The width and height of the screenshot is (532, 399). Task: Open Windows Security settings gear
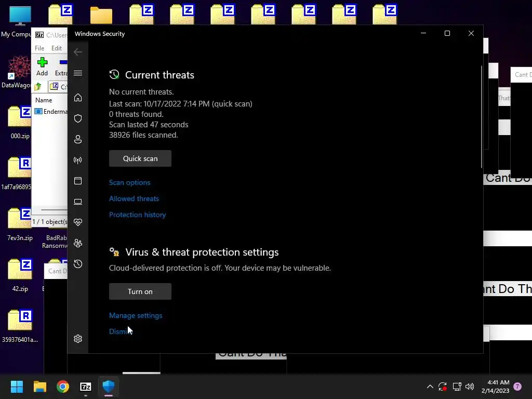(78, 339)
